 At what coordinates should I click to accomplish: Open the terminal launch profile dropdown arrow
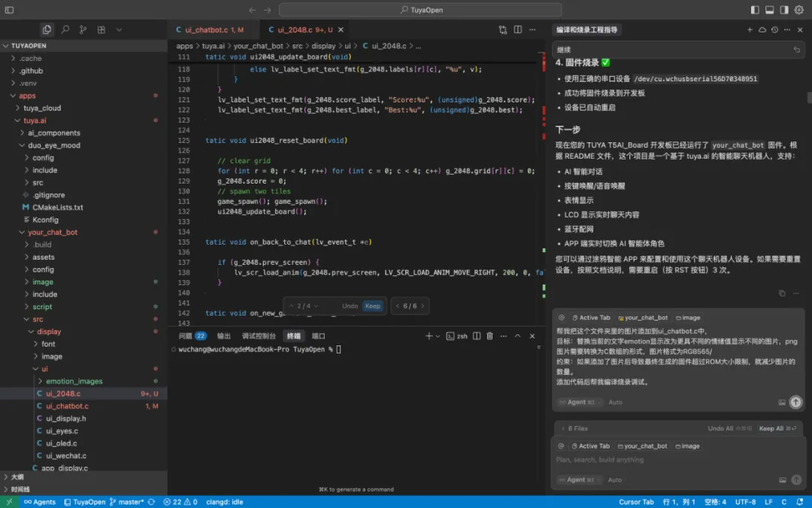[x=438, y=336]
